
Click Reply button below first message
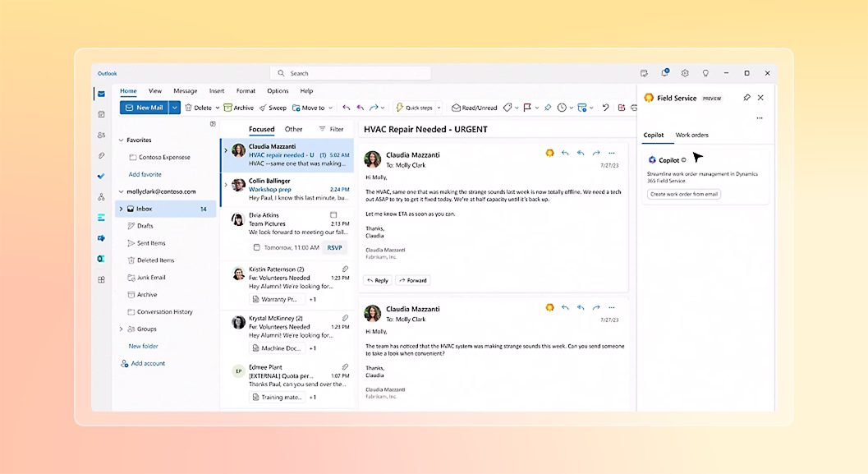point(378,280)
